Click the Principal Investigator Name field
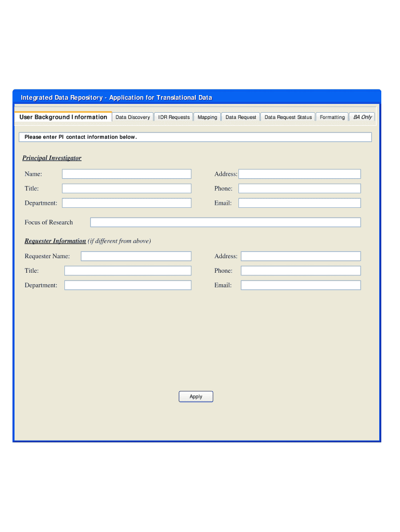The width and height of the screenshot is (400, 532). [127, 174]
